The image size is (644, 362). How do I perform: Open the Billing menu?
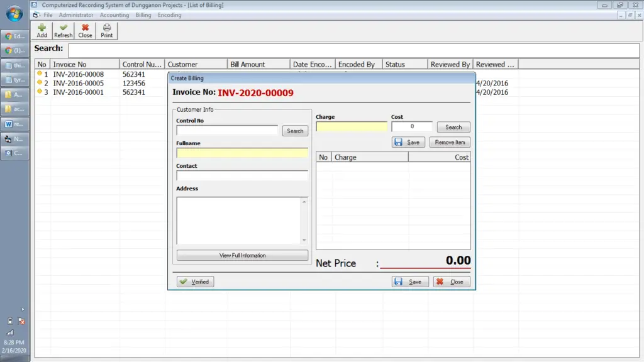click(143, 14)
